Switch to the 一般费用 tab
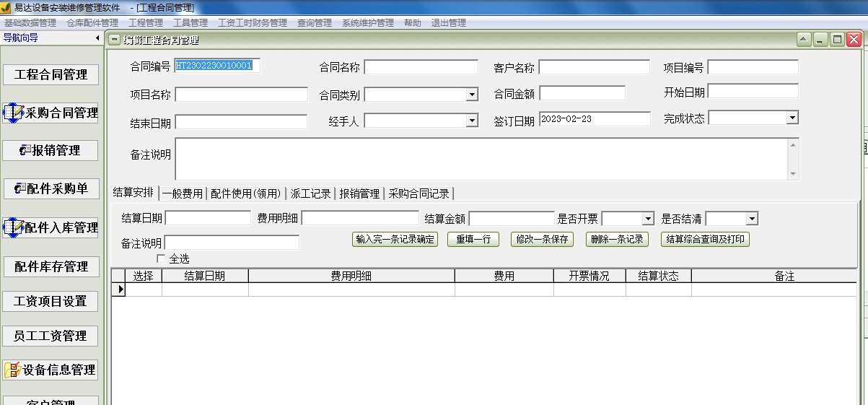This screenshot has height=405, width=868. (x=182, y=193)
